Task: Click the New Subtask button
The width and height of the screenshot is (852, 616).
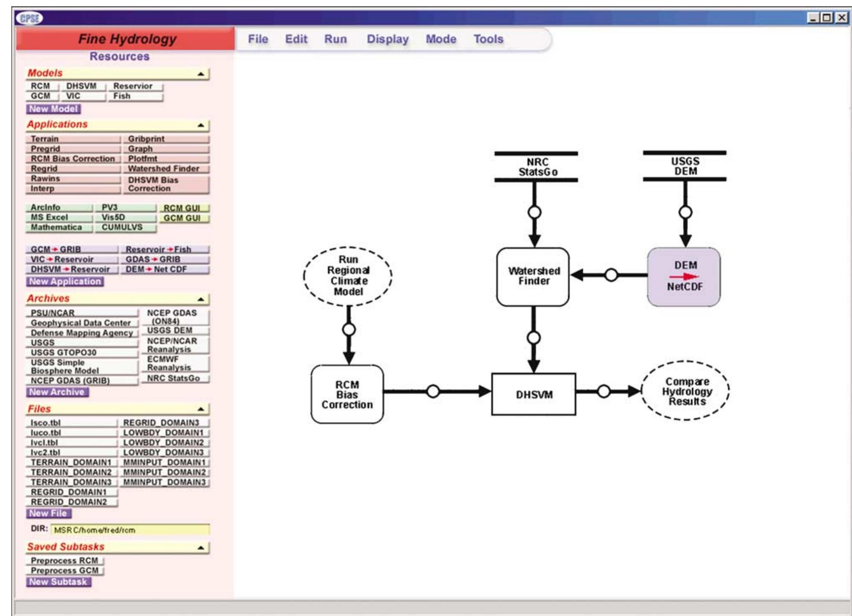Action: pyautogui.click(x=58, y=582)
